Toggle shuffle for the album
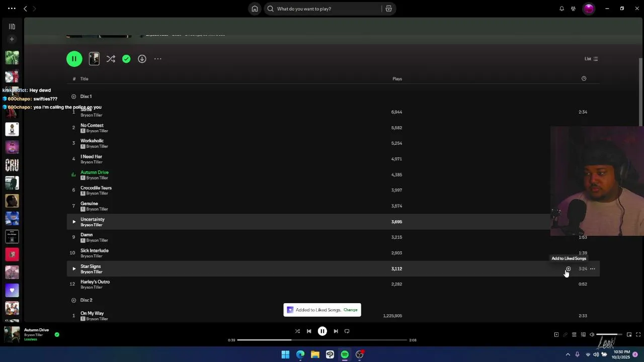This screenshot has width=644, height=362. point(111,59)
